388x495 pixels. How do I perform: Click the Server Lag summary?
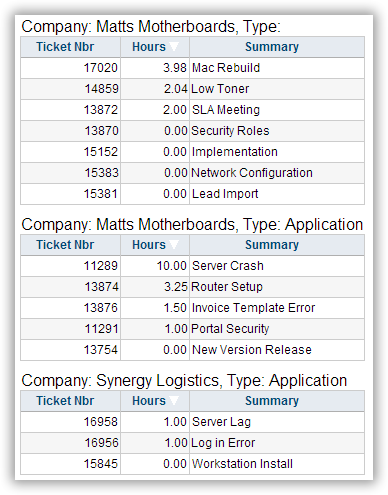221,422
